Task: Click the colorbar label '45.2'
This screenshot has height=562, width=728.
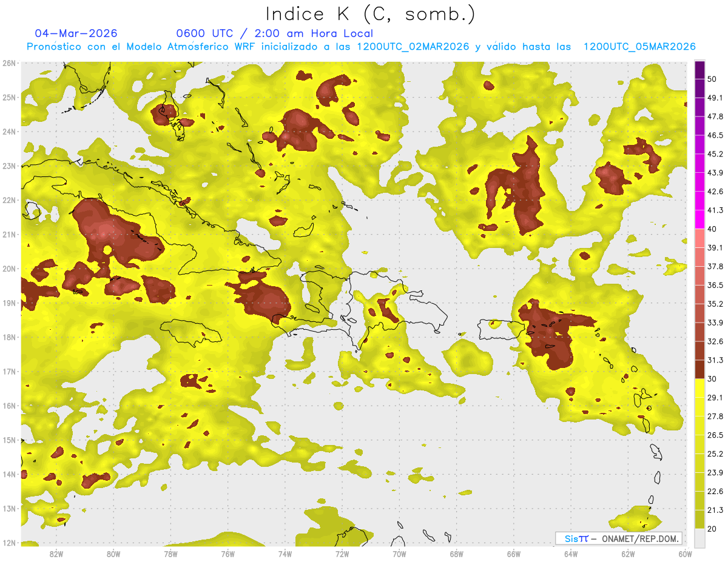Action: pyautogui.click(x=715, y=154)
